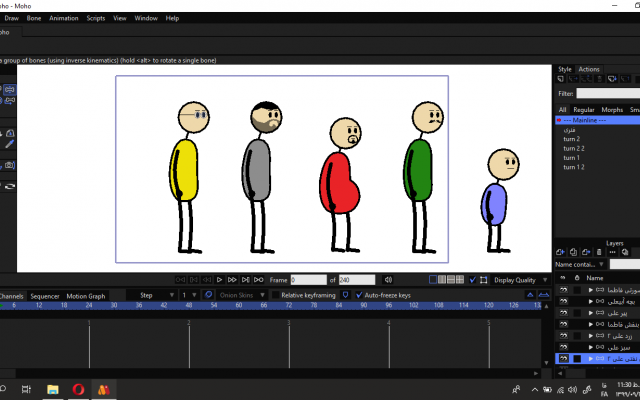Screen dimensions: 640x400
Task: Switch to the Sequencer tab
Action: coord(45,296)
